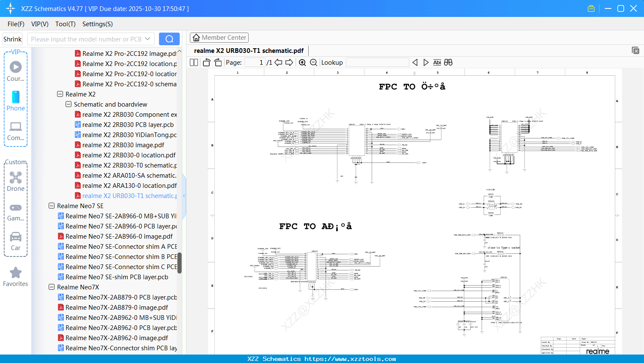Viewport: 644px width, 363px height.
Task: Toggle the two-page layout view icon
Action: tap(194, 63)
